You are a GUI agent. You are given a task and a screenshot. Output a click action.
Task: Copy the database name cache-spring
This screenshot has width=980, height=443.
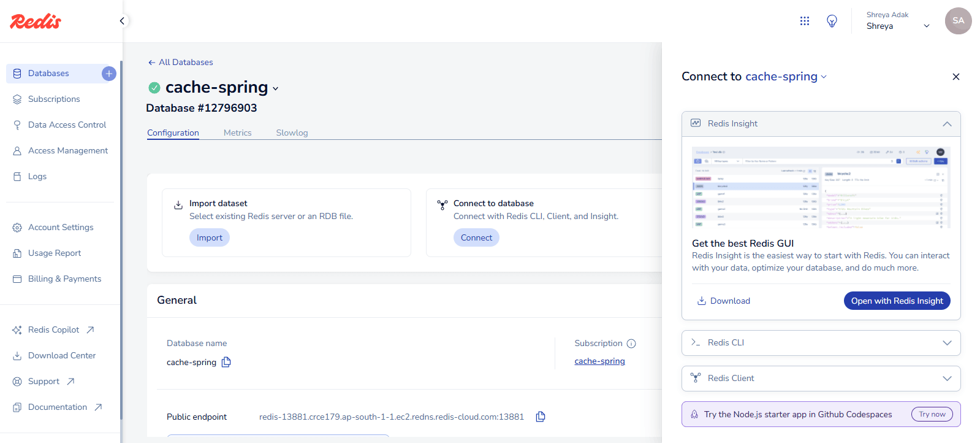[226, 362]
